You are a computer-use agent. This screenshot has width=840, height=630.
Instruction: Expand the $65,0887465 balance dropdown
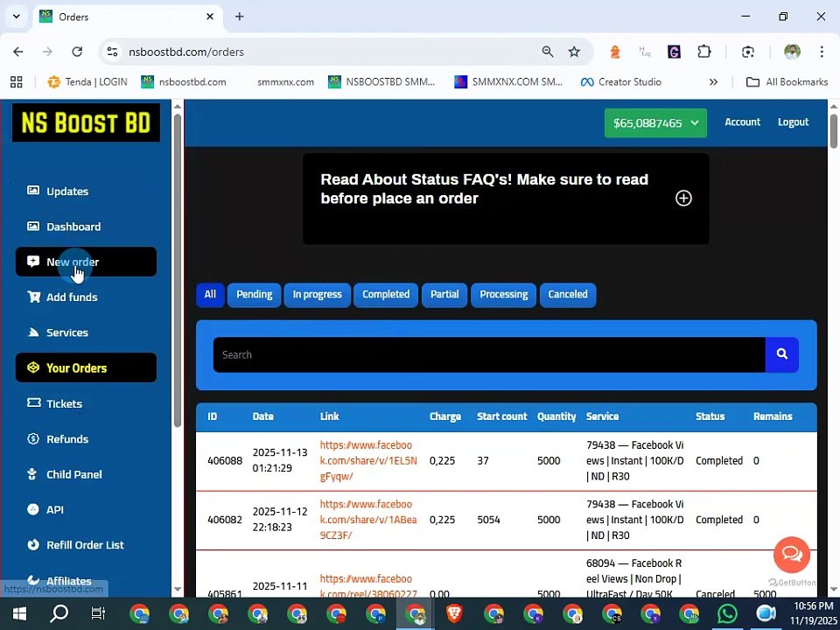click(655, 123)
